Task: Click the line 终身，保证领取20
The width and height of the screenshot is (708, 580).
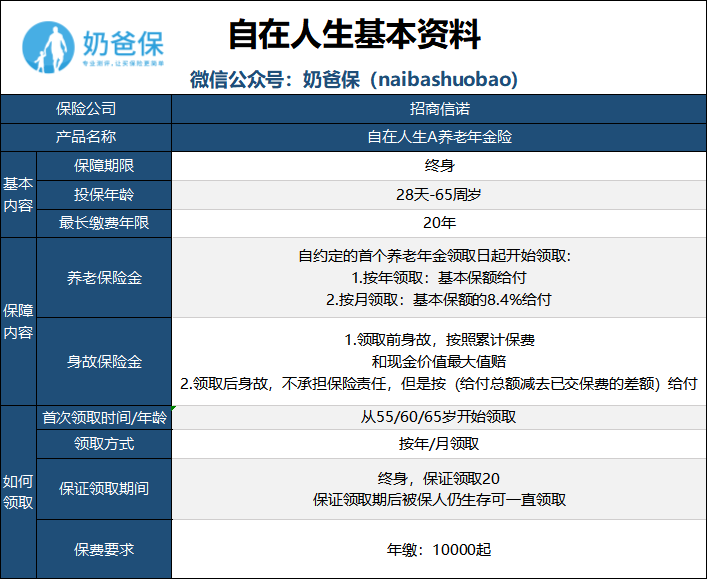Action: [x=439, y=478]
